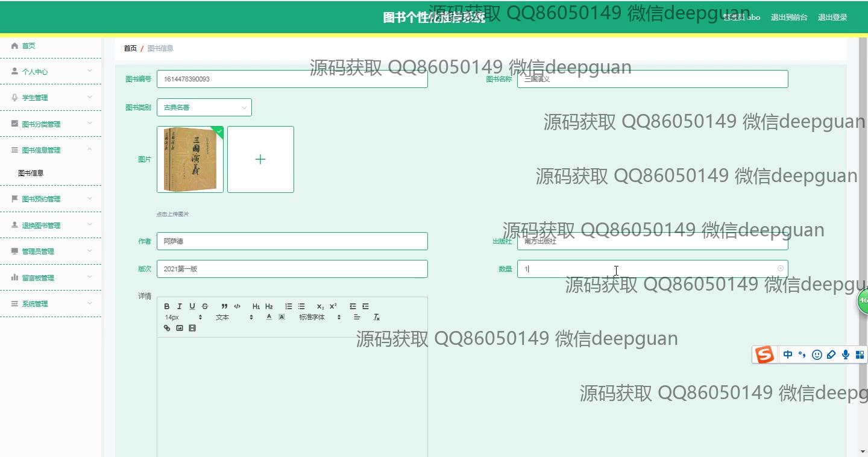Image resolution: width=868 pixels, height=457 pixels.
Task: Click 退出到前台 in the header
Action: pos(789,17)
